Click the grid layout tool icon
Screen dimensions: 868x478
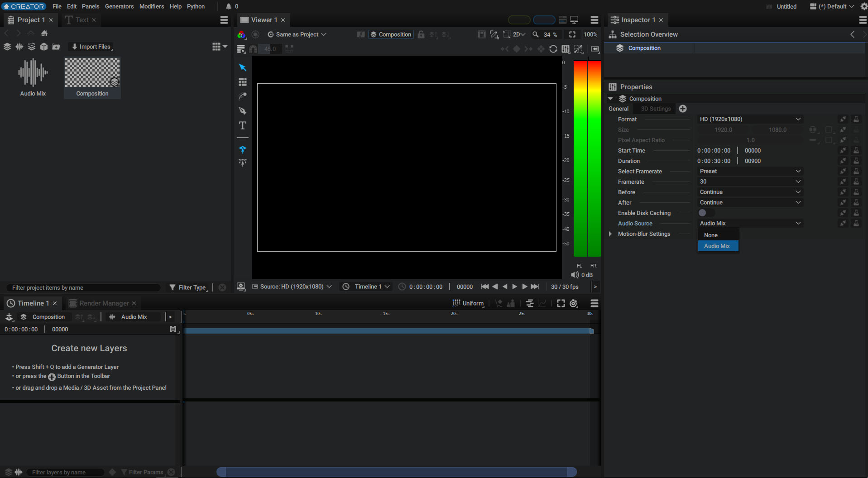tap(243, 82)
